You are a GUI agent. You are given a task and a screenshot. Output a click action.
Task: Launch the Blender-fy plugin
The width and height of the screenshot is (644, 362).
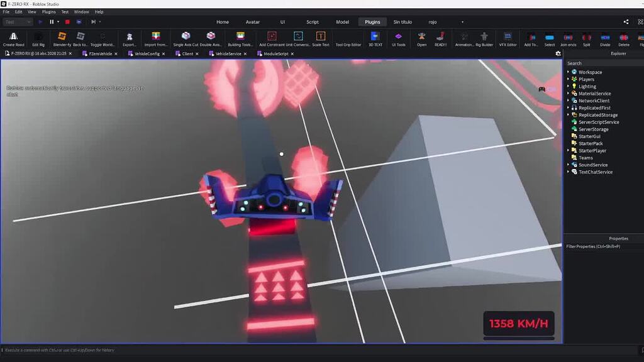pos(62,39)
